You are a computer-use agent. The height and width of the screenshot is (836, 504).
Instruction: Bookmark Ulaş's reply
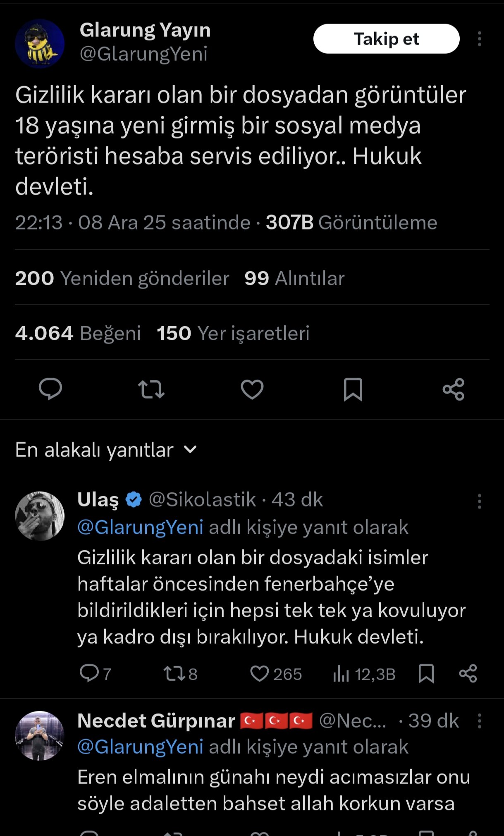pos(426,674)
